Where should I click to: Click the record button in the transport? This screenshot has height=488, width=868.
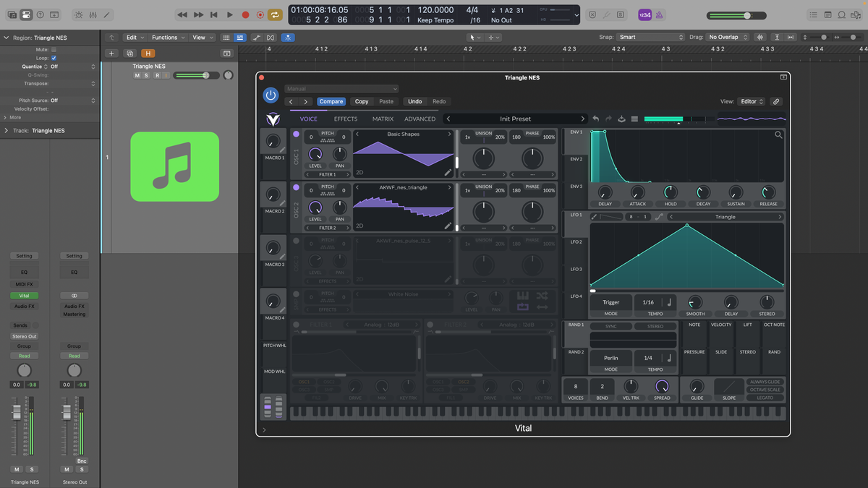(x=247, y=13)
